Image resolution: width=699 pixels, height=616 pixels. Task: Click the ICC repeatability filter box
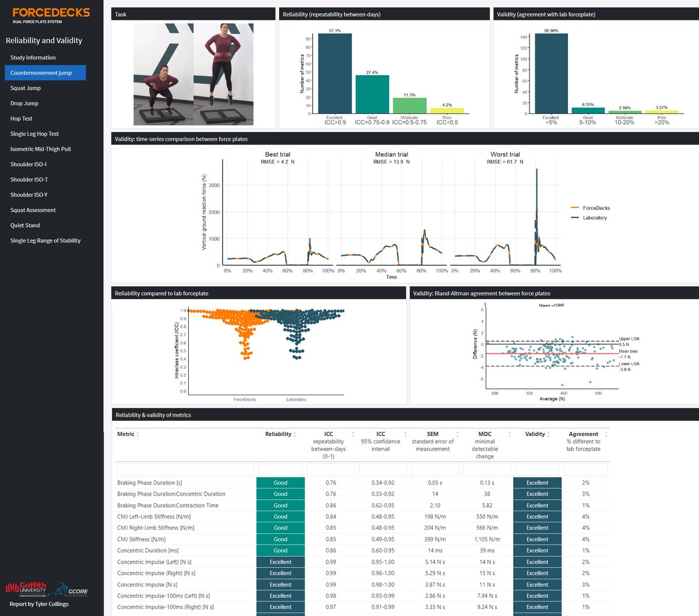330,469
